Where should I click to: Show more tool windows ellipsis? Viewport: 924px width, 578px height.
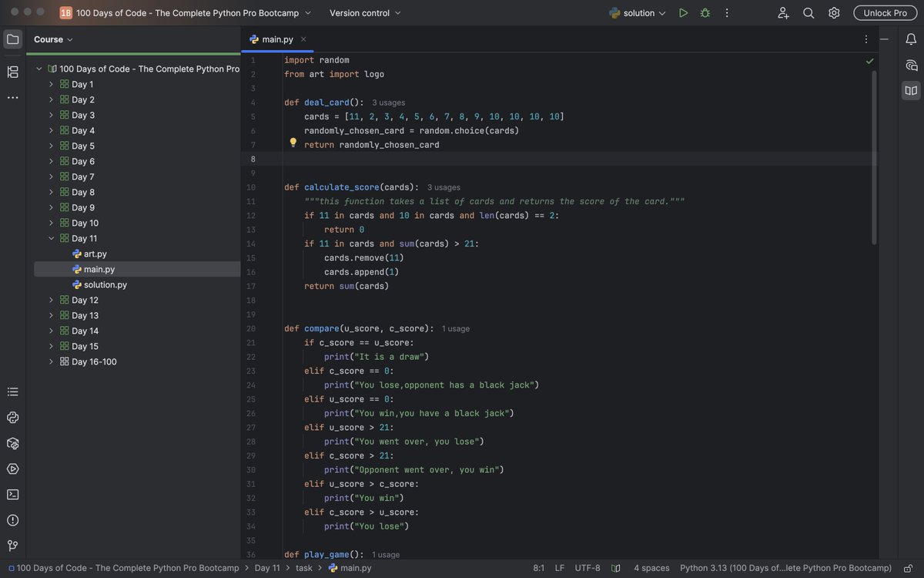pyautogui.click(x=12, y=98)
